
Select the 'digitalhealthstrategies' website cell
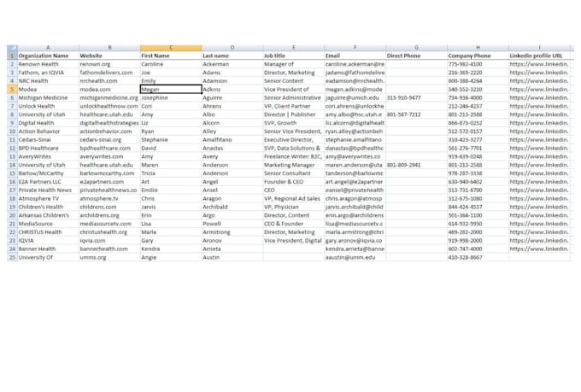(109, 123)
